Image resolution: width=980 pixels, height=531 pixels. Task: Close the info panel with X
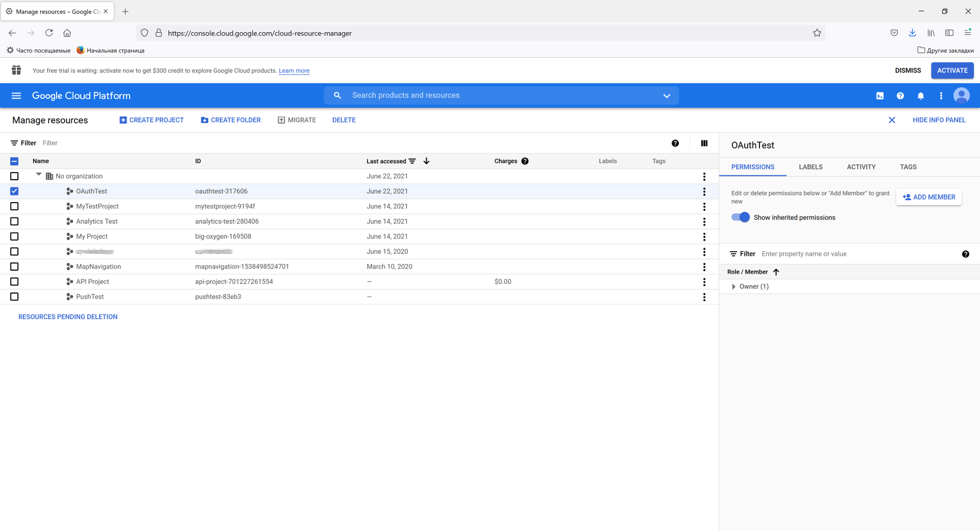pos(892,120)
